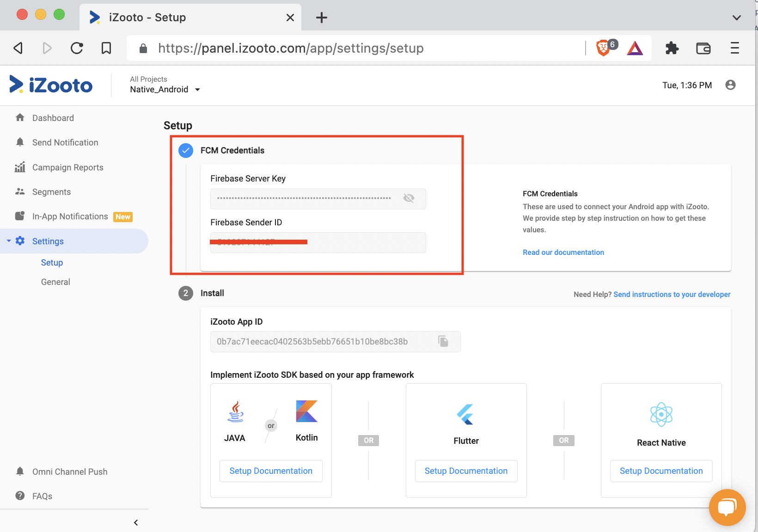Click the React Native logo icon
The width and height of the screenshot is (758, 532).
point(661,414)
